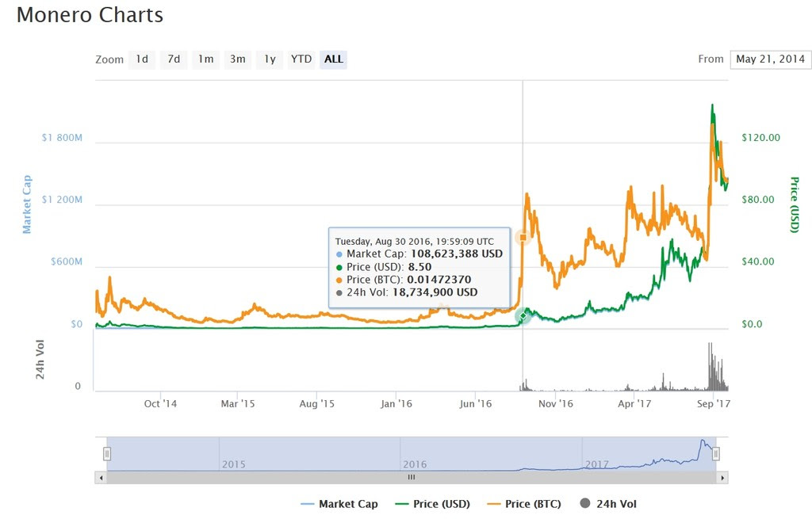
Task: Edit the From date field
Action: click(x=771, y=59)
